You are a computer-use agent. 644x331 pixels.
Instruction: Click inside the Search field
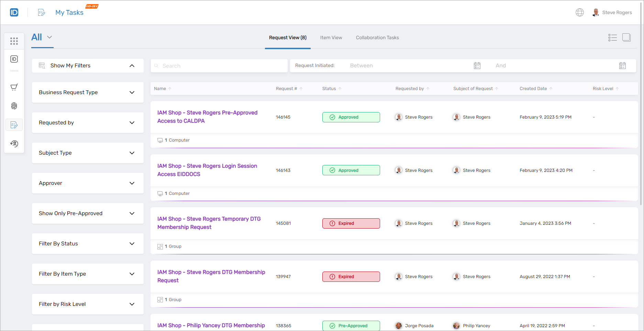pyautogui.click(x=219, y=65)
